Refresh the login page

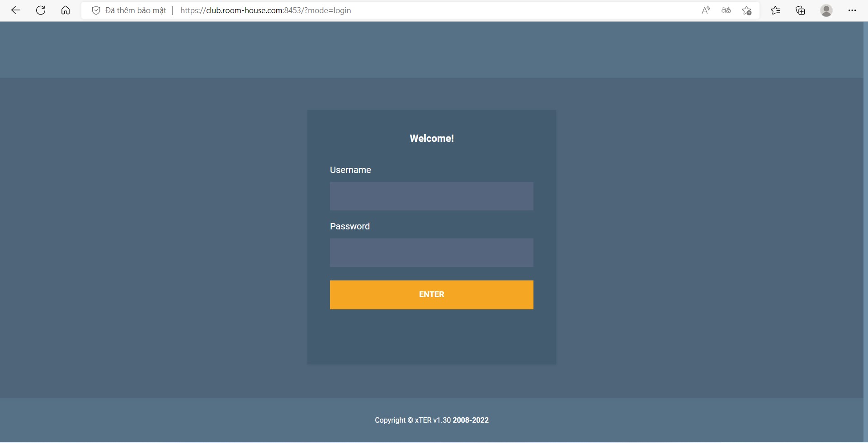[41, 10]
